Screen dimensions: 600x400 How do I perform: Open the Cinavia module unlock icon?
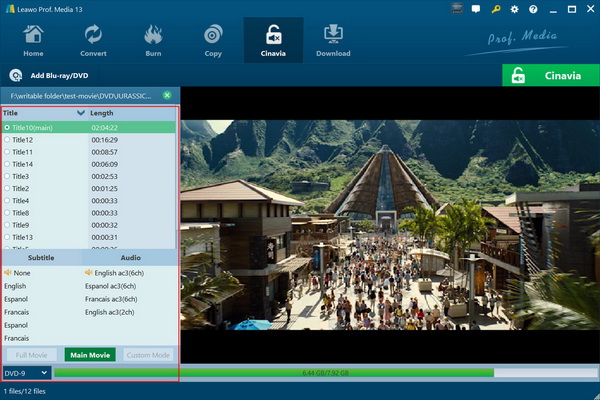(x=273, y=34)
